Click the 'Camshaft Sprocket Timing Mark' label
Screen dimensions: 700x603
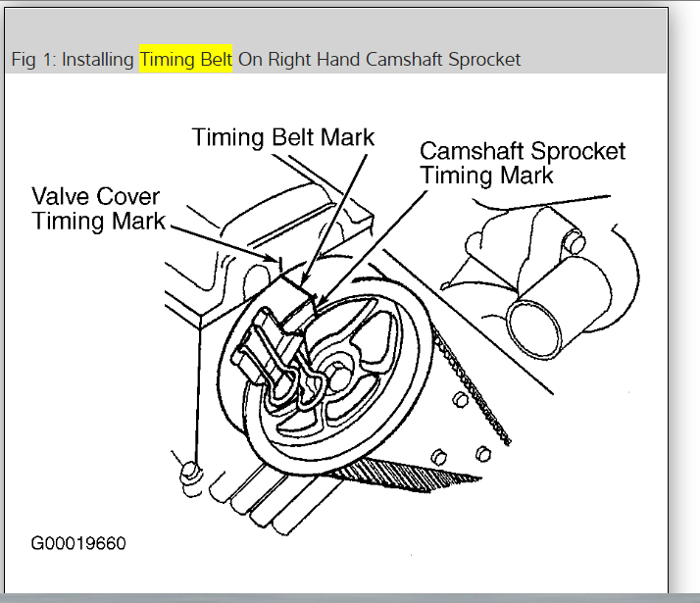(x=523, y=163)
